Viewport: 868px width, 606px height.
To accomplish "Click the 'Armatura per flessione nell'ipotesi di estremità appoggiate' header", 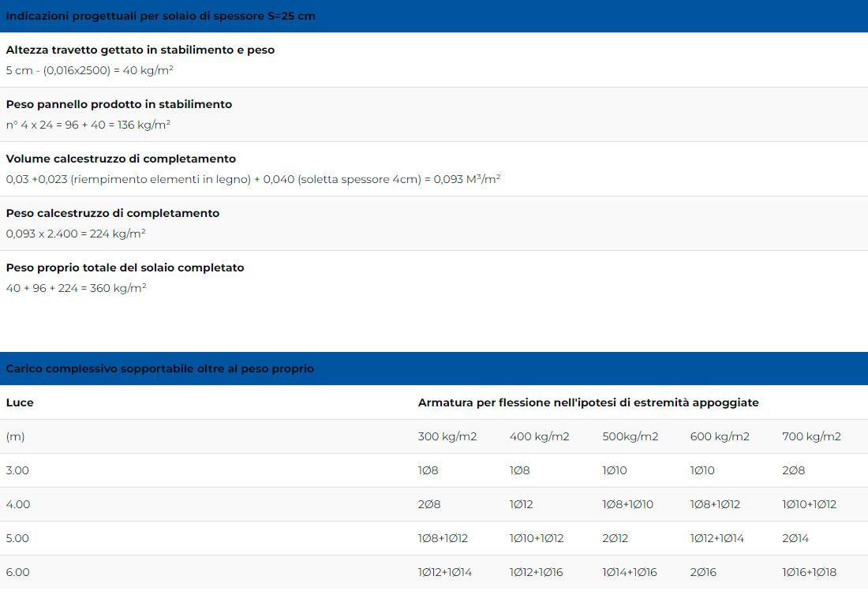I will click(x=588, y=403).
